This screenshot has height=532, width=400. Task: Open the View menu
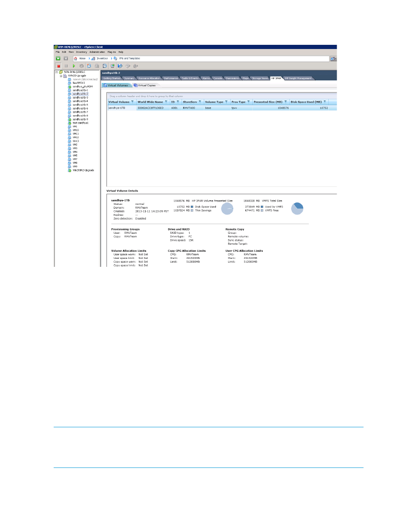pos(71,52)
